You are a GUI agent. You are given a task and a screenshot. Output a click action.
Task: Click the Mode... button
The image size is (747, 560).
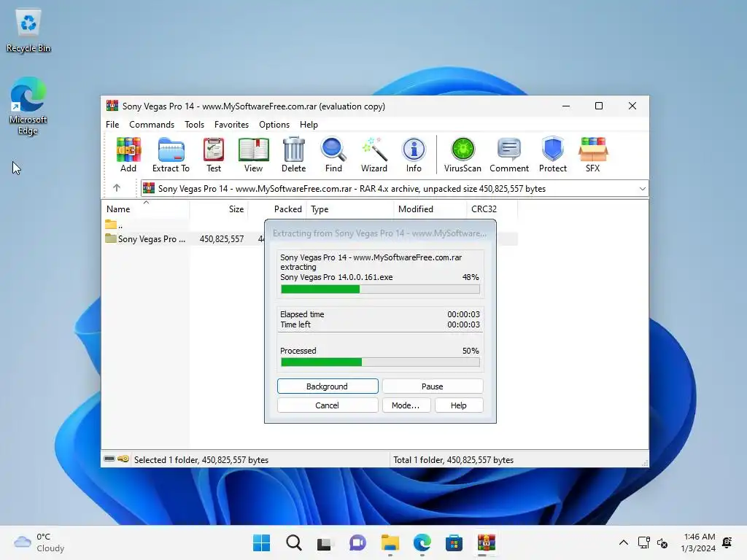click(x=406, y=405)
